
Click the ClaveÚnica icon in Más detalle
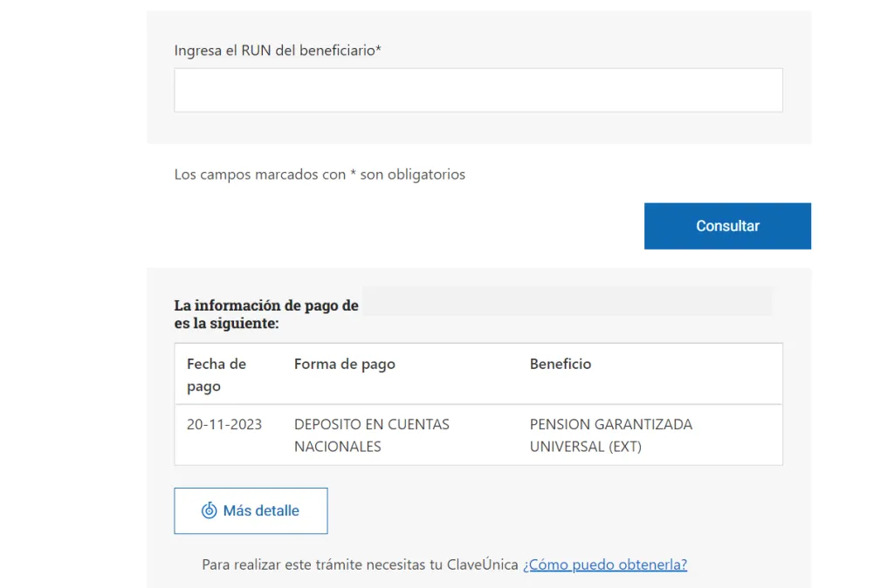(x=209, y=511)
